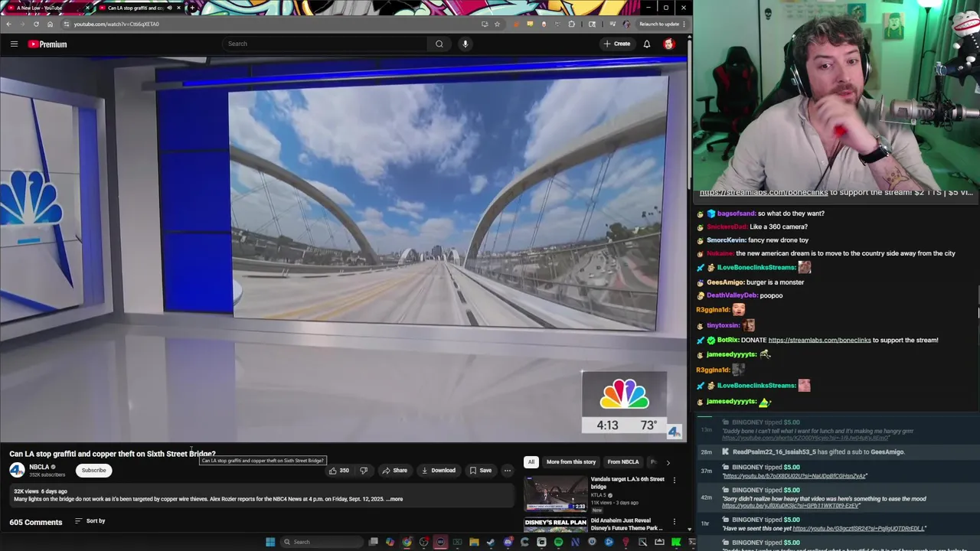This screenshot has height=551, width=980.
Task: Save the video to a playlist
Action: pos(481,471)
